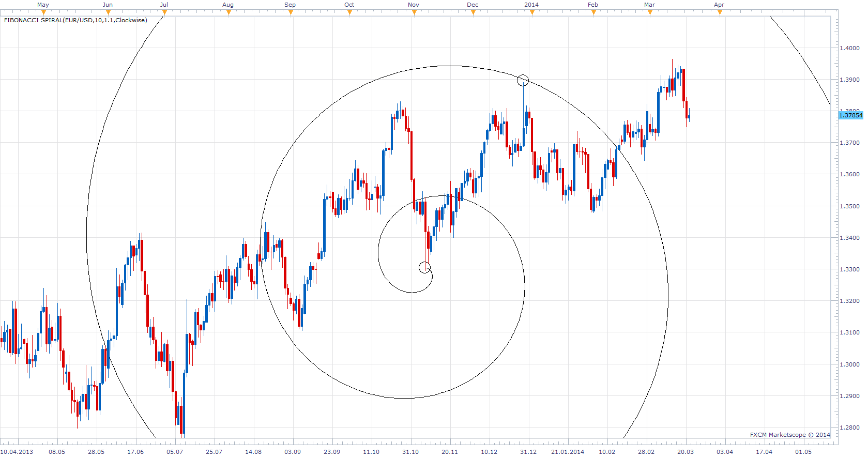Viewport: 868px width, 458px height.
Task: Click the 14.08 date axis label
Action: pyautogui.click(x=253, y=452)
